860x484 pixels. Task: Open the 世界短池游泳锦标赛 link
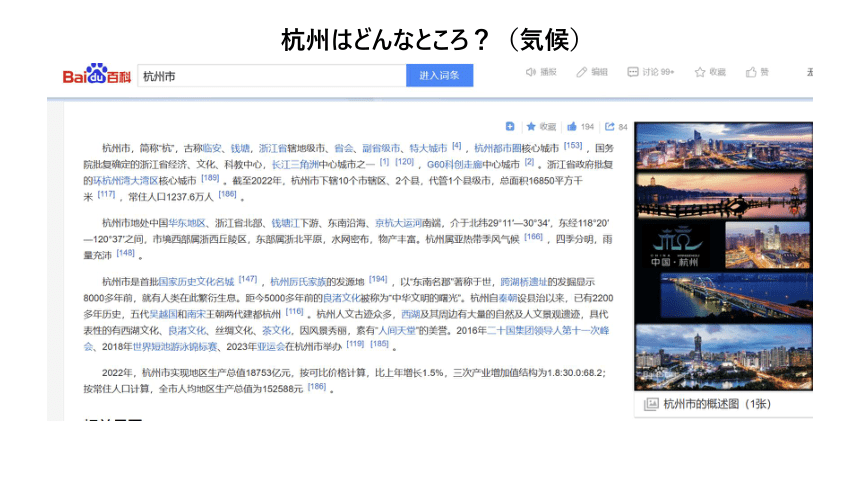point(175,347)
